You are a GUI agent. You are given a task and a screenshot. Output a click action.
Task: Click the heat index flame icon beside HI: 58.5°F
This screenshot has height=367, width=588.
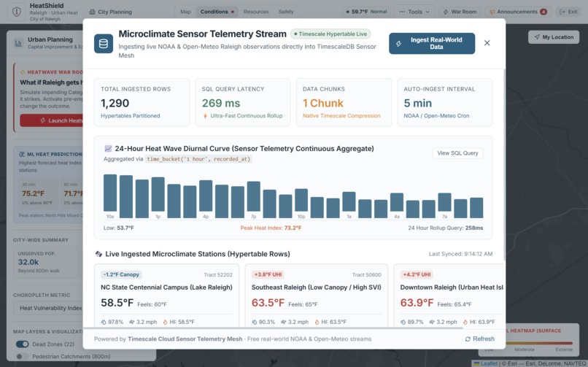[x=165, y=322]
